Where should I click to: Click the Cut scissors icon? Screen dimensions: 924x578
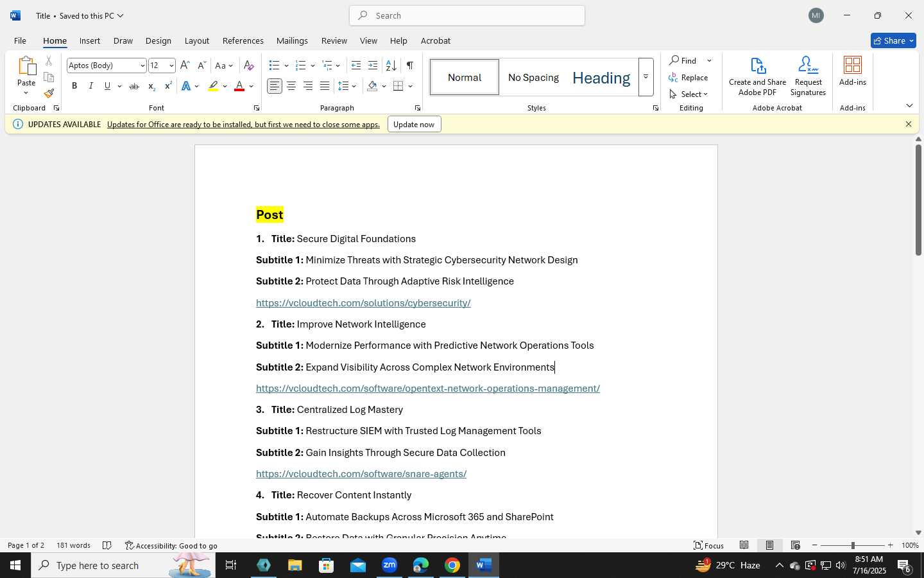coord(49,61)
